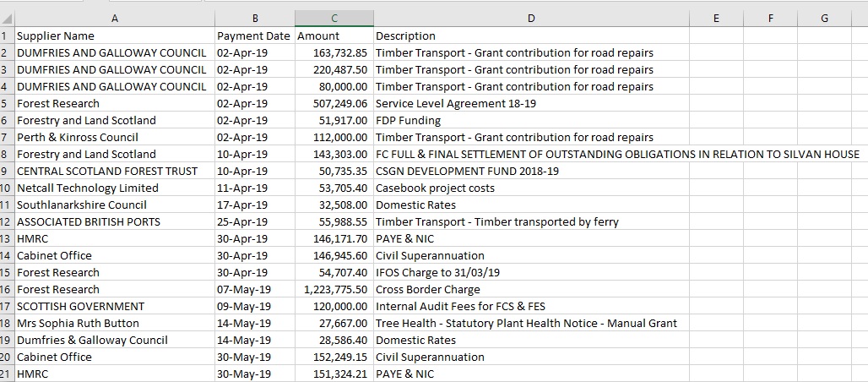The width and height of the screenshot is (868, 382).
Task: Select column E header
Action: [x=716, y=19]
